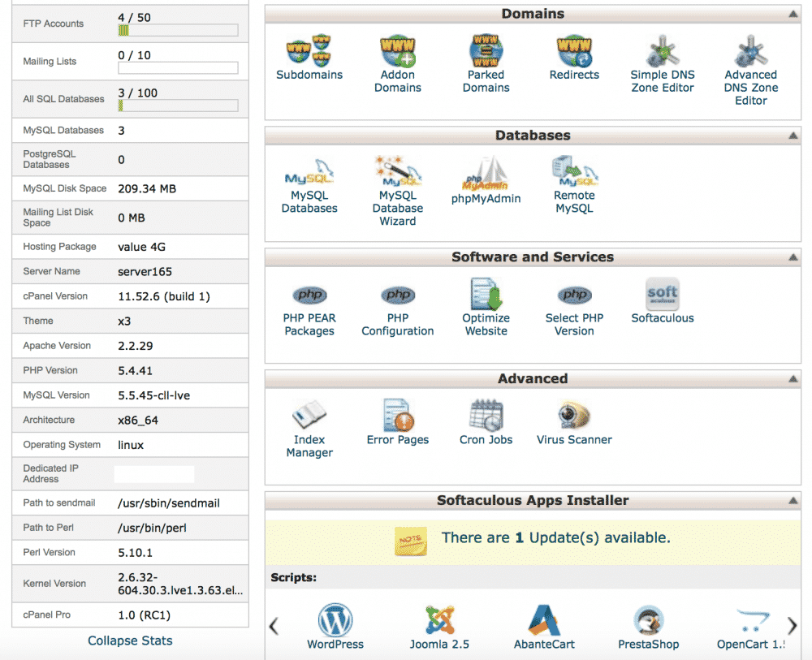
Task: Select Joomla 2.5 script icon
Action: pos(439,619)
